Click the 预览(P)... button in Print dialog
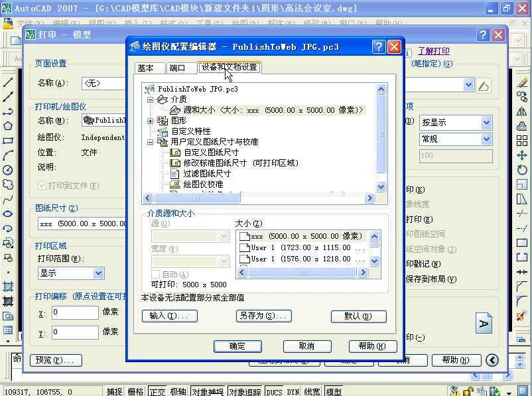 56,360
